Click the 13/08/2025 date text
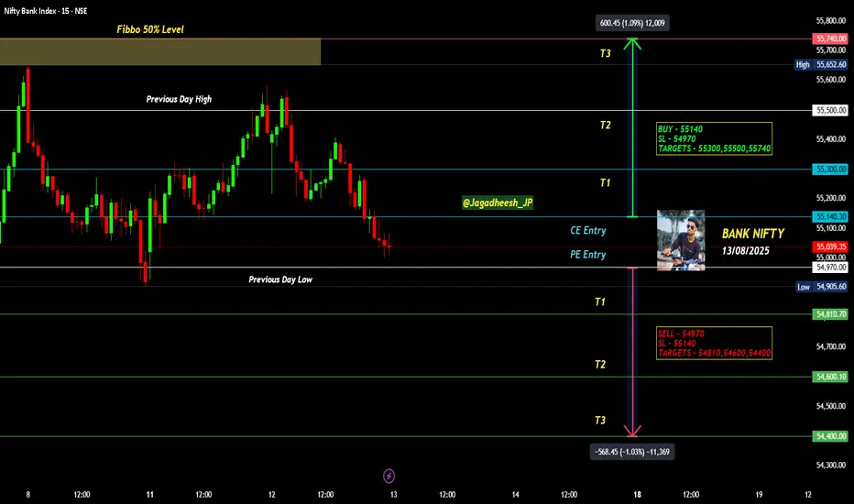The width and height of the screenshot is (854, 504). (x=746, y=251)
